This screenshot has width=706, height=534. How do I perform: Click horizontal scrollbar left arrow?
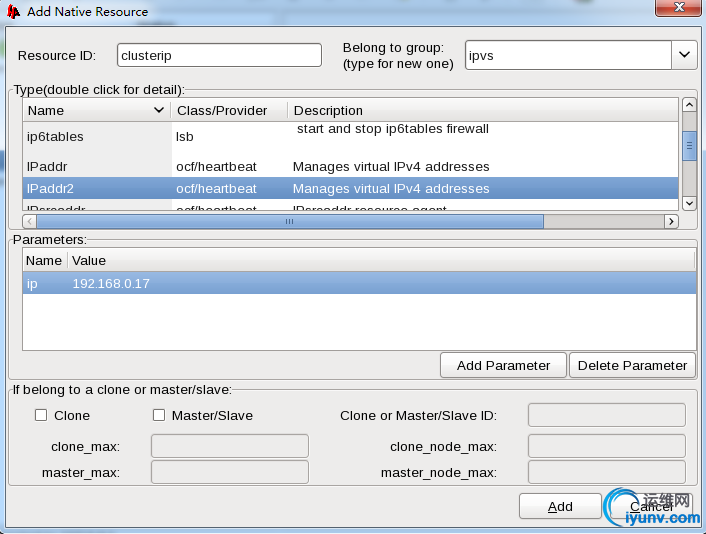pyautogui.click(x=30, y=221)
